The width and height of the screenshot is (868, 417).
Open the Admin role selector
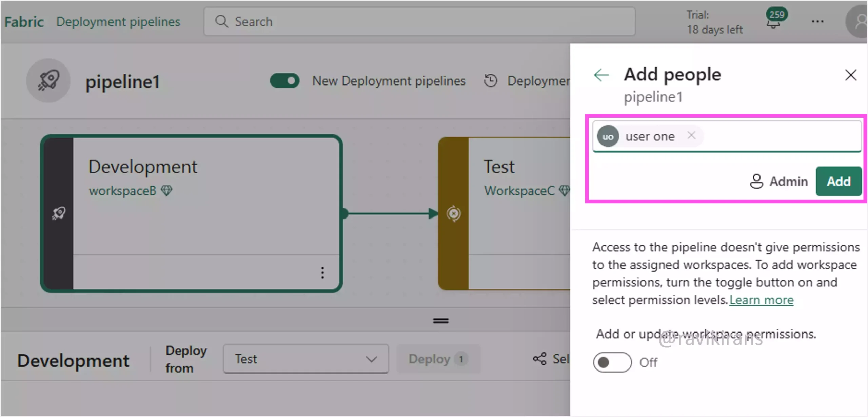pos(778,181)
